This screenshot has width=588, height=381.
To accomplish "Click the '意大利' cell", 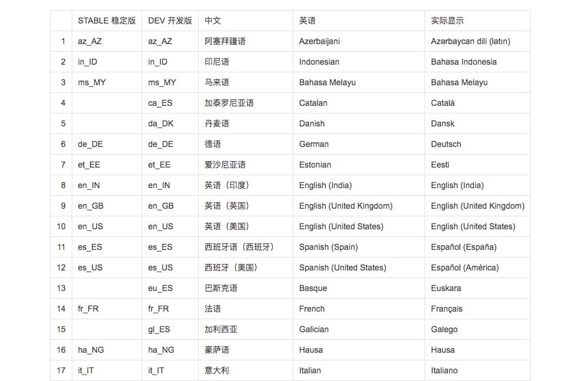I will pos(246,371).
